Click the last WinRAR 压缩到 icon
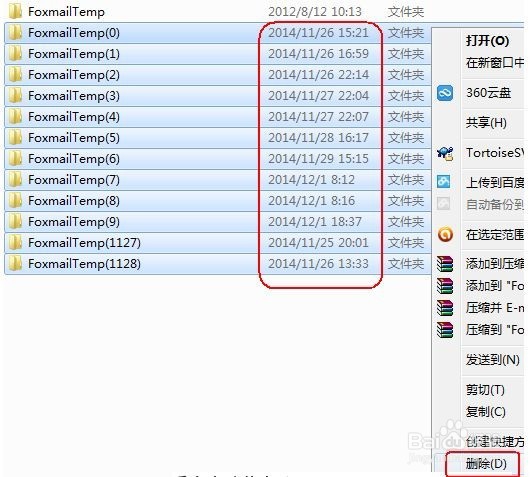Viewport: 532px width, 477px height. point(445,329)
